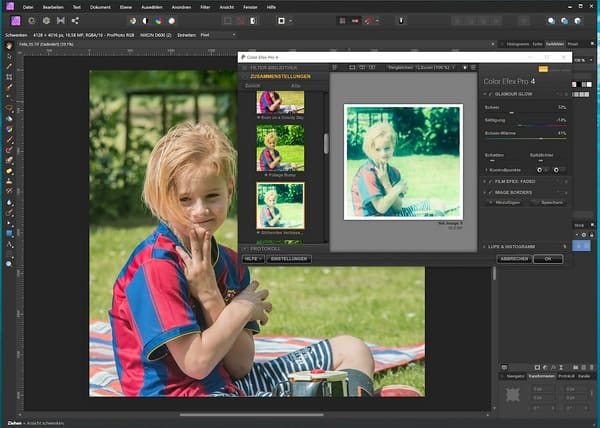Select the Crop tool
The image size is (600, 428).
click(x=9, y=77)
